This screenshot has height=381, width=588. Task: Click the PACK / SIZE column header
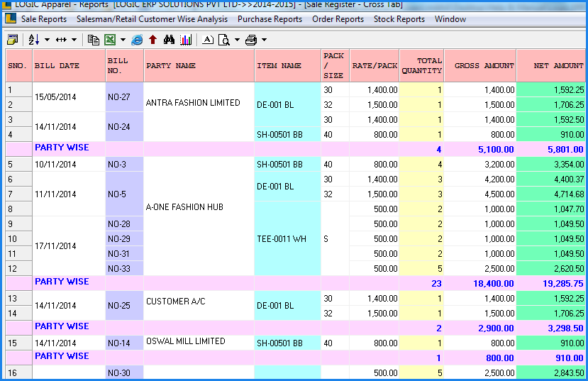[335, 65]
